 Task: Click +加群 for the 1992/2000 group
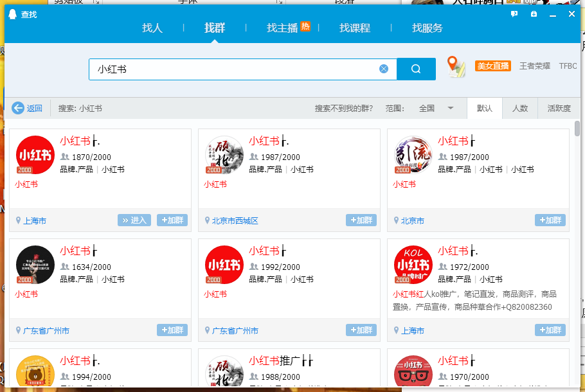(361, 330)
